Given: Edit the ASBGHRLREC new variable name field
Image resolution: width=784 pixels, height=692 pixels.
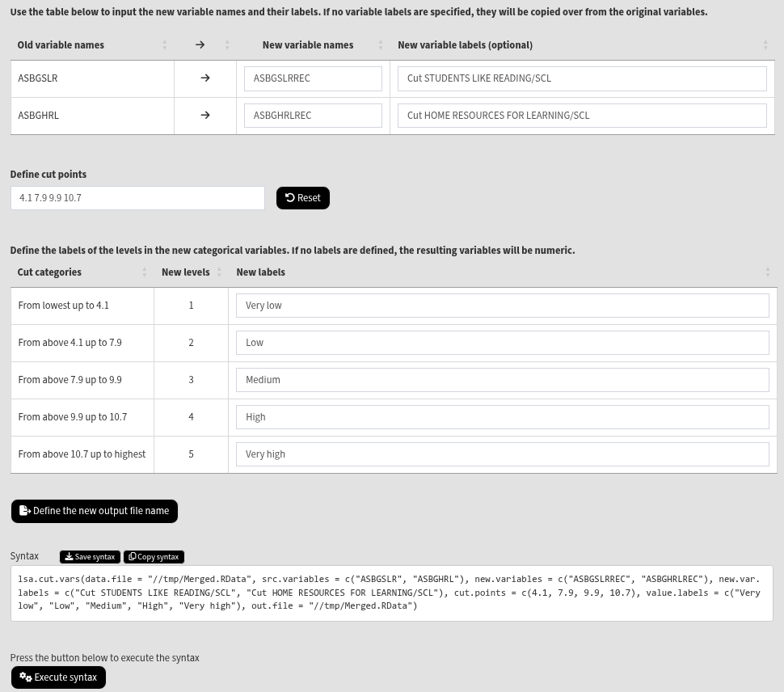Looking at the screenshot, I should (313, 116).
